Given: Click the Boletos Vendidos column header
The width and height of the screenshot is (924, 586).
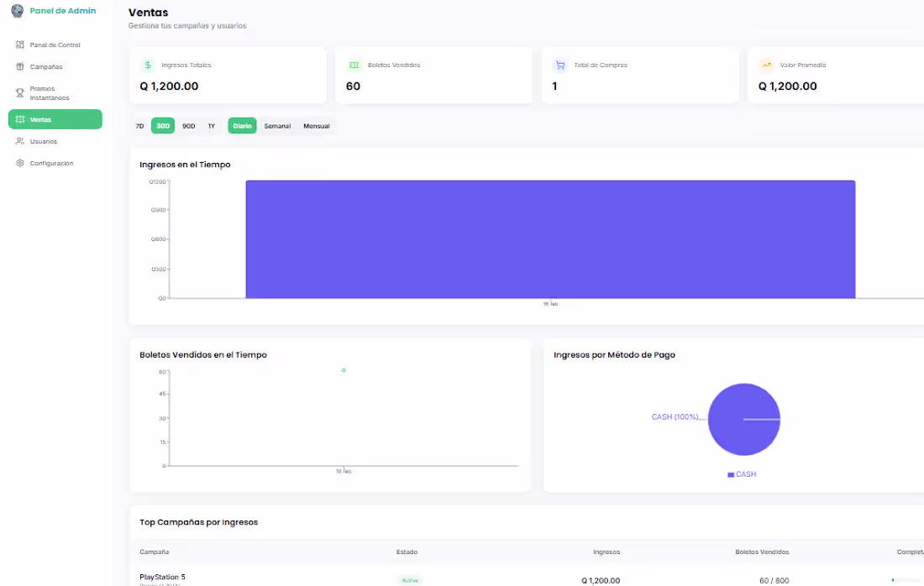Looking at the screenshot, I should click(x=762, y=552).
